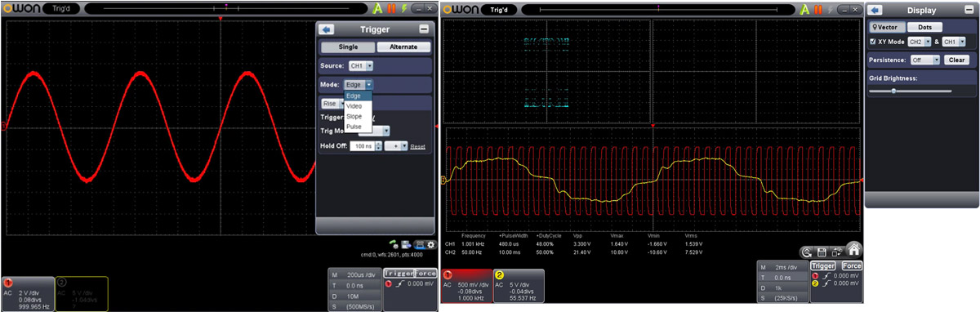This screenshot has height=312, width=980.
Task: Select Single trigger type
Action: pyautogui.click(x=348, y=47)
